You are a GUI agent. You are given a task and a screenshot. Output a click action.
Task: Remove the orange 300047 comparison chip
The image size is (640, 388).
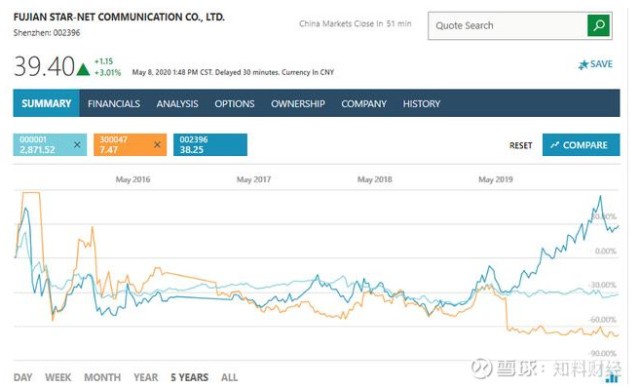[157, 144]
